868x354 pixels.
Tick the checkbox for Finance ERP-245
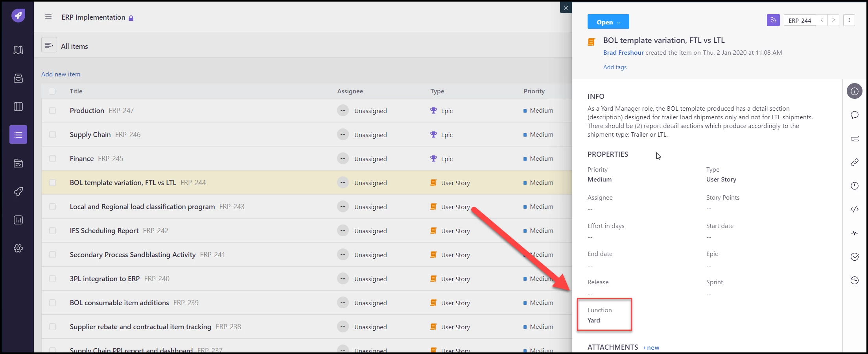click(52, 159)
